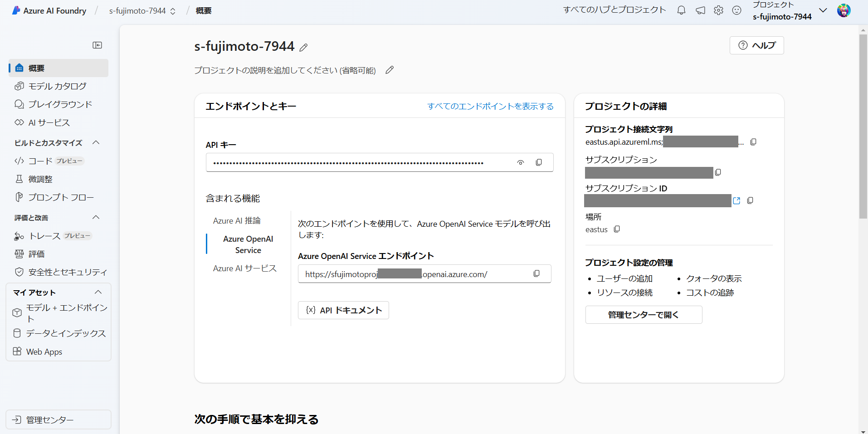Open the notifications bell
868x434 pixels.
pyautogui.click(x=681, y=10)
